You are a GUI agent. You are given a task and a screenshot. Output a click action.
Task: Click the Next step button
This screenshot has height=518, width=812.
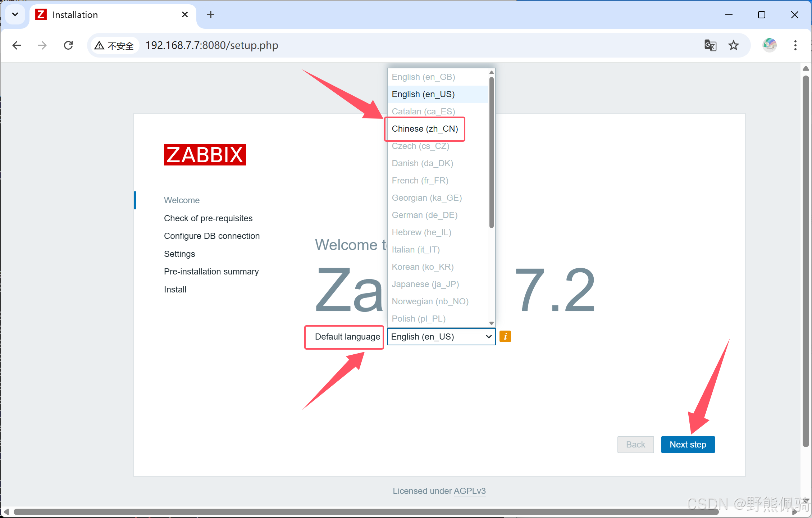688,445
